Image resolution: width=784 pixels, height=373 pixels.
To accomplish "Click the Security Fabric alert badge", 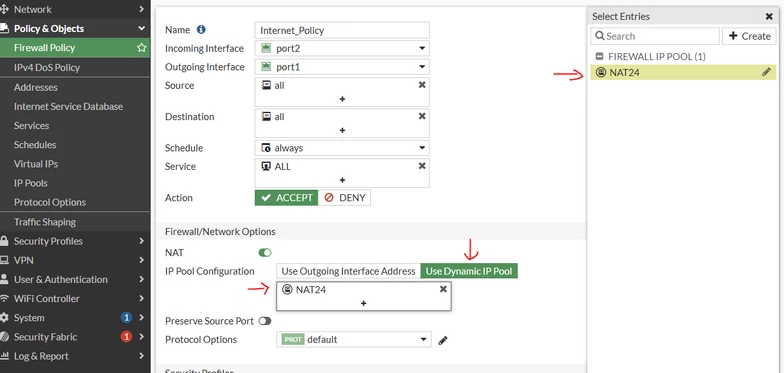I will click(126, 336).
